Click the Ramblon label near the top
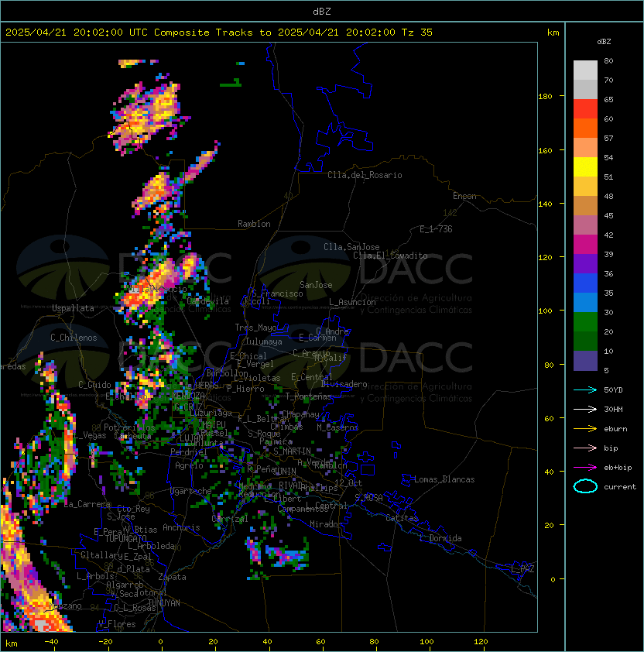The image size is (644, 652). (254, 224)
